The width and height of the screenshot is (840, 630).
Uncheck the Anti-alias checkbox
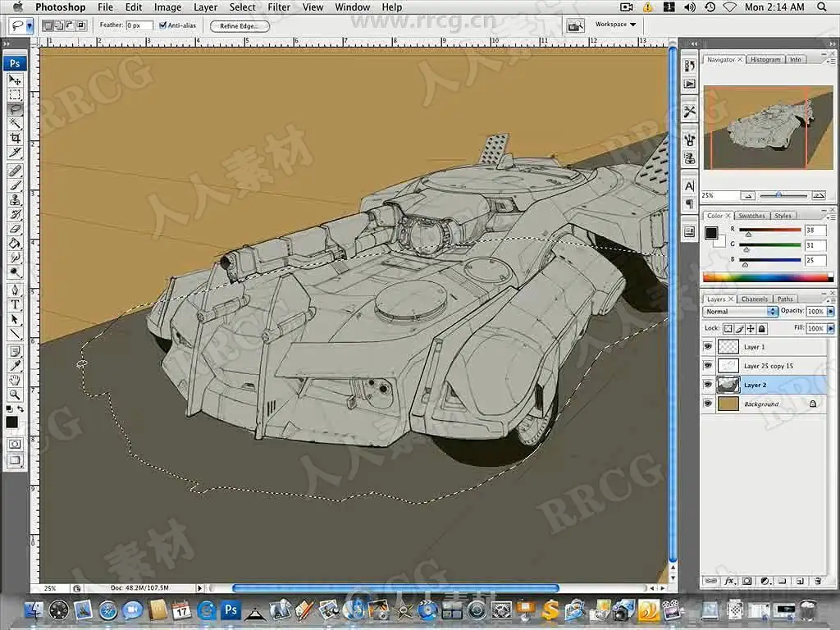pyautogui.click(x=162, y=25)
